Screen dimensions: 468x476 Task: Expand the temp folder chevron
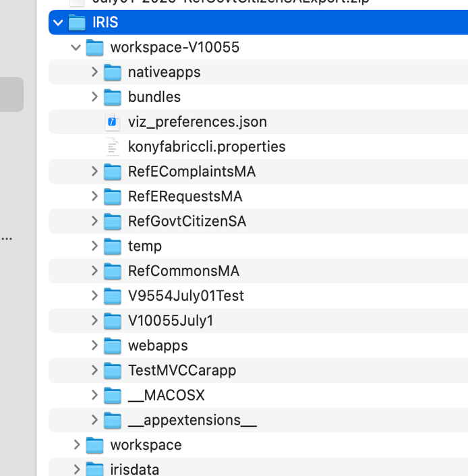click(x=94, y=246)
